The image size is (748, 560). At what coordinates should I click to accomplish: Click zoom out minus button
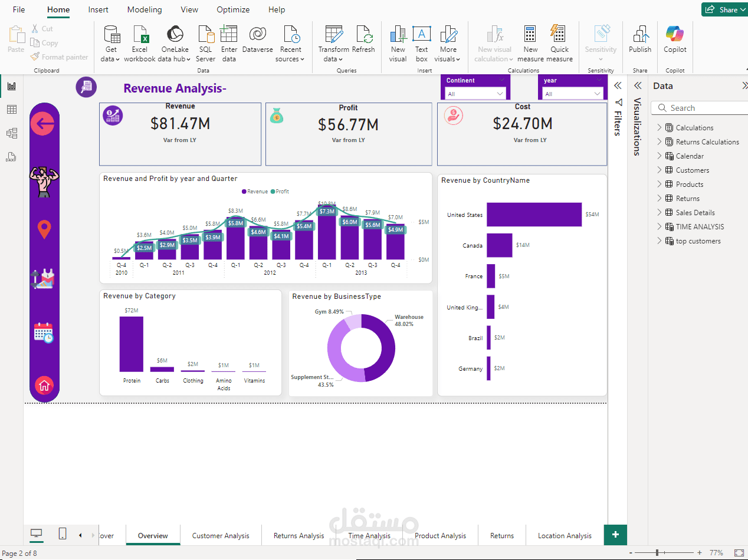631,553
